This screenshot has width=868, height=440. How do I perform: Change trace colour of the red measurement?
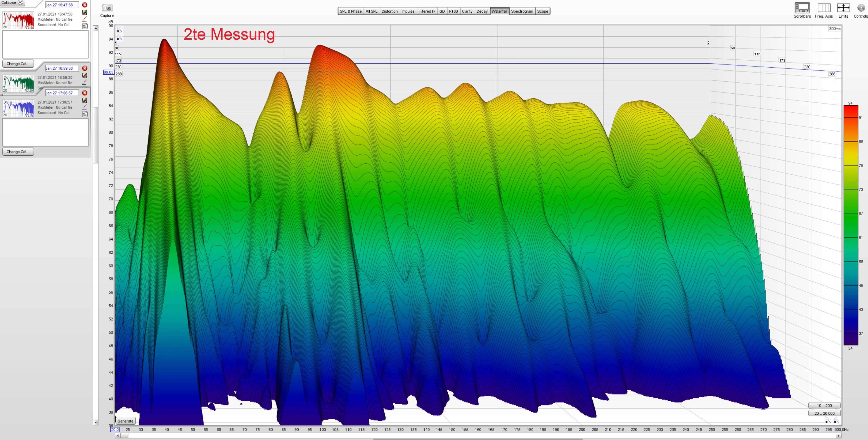coord(85,19)
